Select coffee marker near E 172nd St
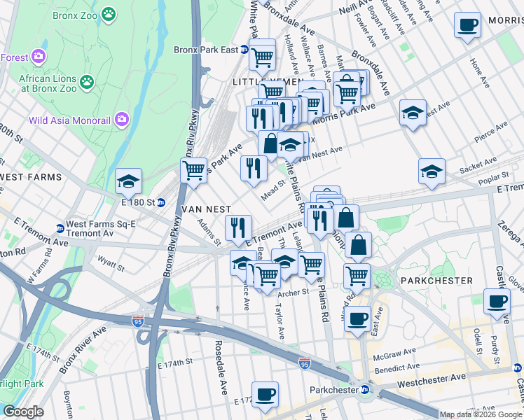524x420 pixels. [266, 395]
